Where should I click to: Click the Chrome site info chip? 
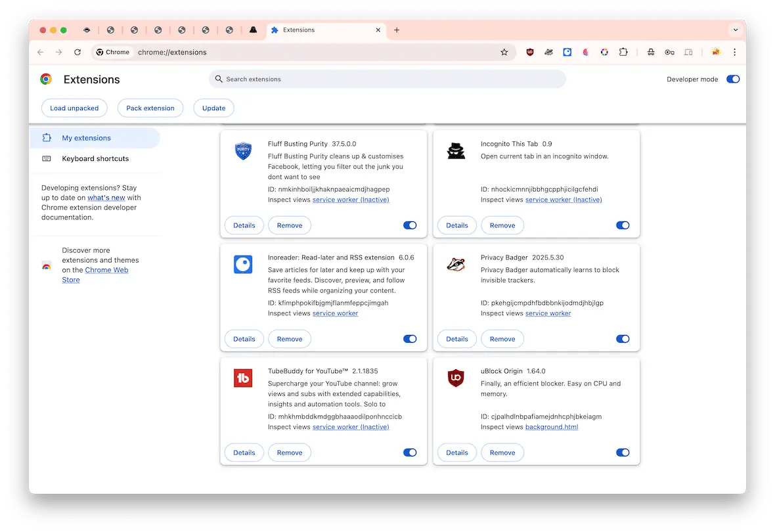(x=113, y=52)
